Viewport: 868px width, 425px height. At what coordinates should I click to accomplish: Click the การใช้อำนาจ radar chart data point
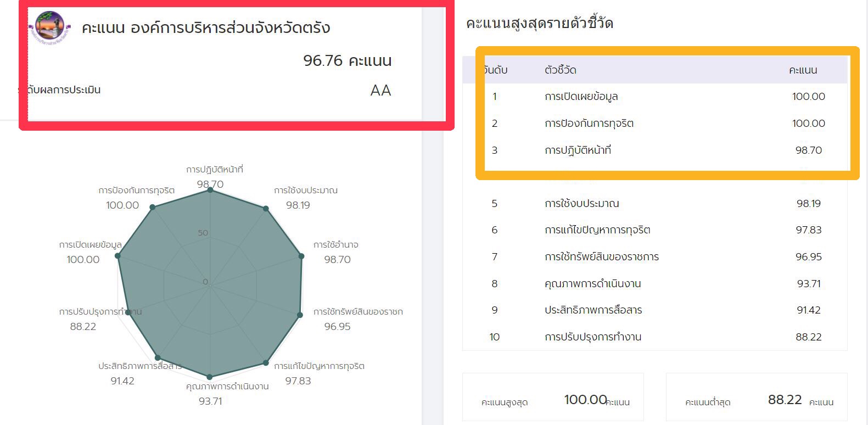click(x=301, y=256)
